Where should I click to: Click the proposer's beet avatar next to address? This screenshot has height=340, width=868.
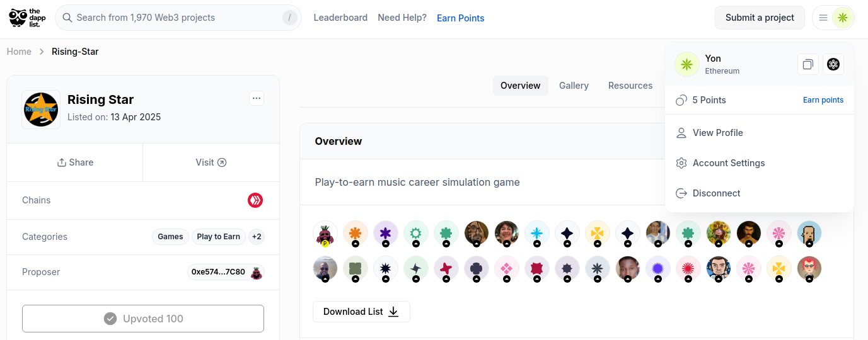pyautogui.click(x=256, y=272)
